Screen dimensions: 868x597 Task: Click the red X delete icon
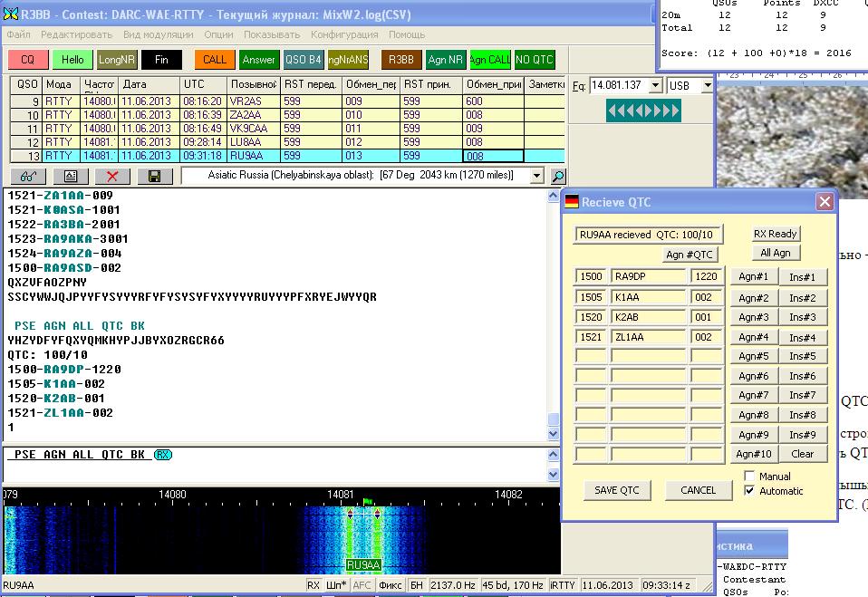[112, 177]
